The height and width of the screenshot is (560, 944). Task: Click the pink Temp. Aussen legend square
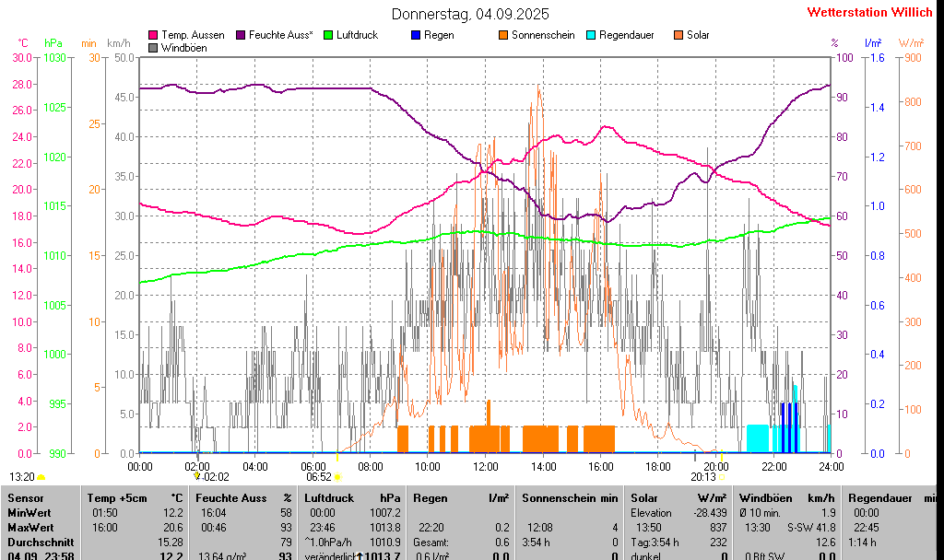[153, 35]
